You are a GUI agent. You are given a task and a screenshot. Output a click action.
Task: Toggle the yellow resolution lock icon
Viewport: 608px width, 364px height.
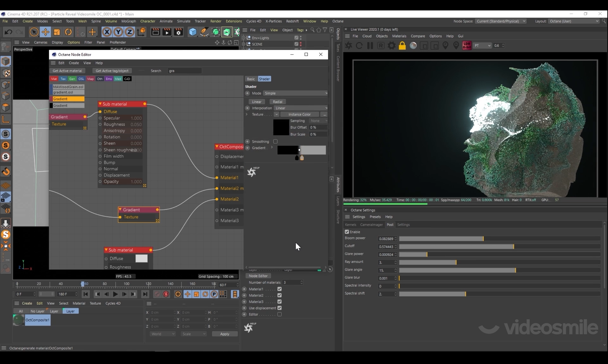(x=402, y=46)
